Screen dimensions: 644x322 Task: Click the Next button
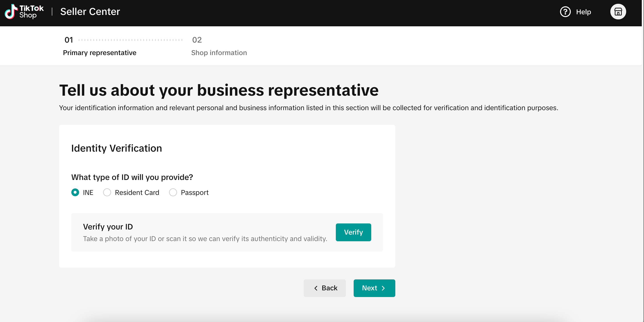point(374,288)
